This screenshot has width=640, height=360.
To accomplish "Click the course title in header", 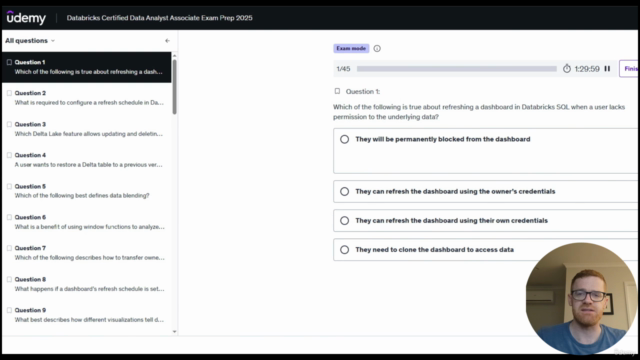I will [160, 18].
